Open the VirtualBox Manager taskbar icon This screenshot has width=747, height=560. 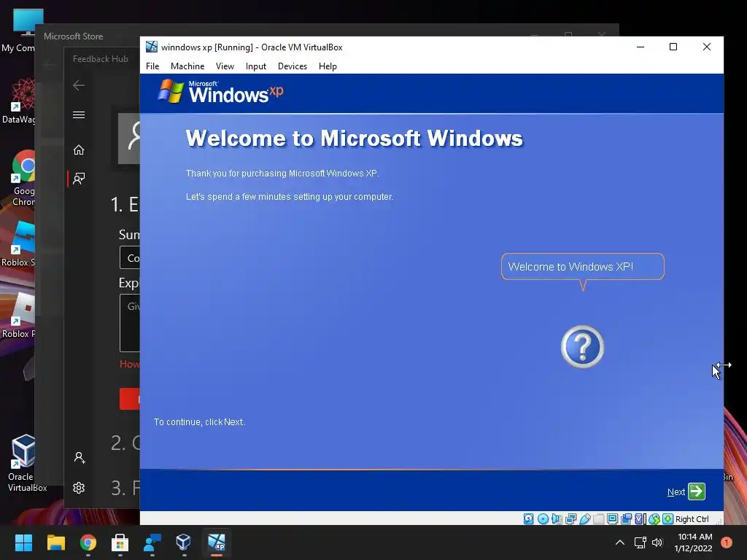(x=184, y=542)
